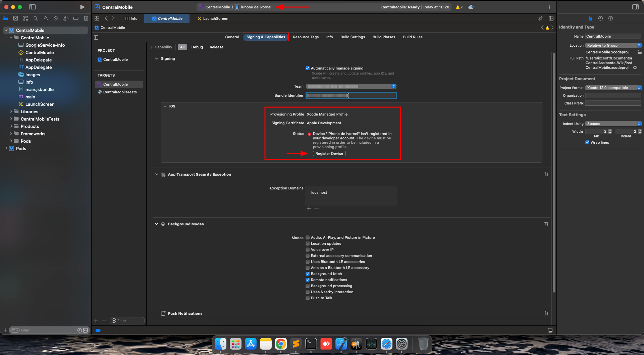Viewport: 644px width, 355px height.
Task: Delete the Background Modes capability
Action: [x=546, y=224]
